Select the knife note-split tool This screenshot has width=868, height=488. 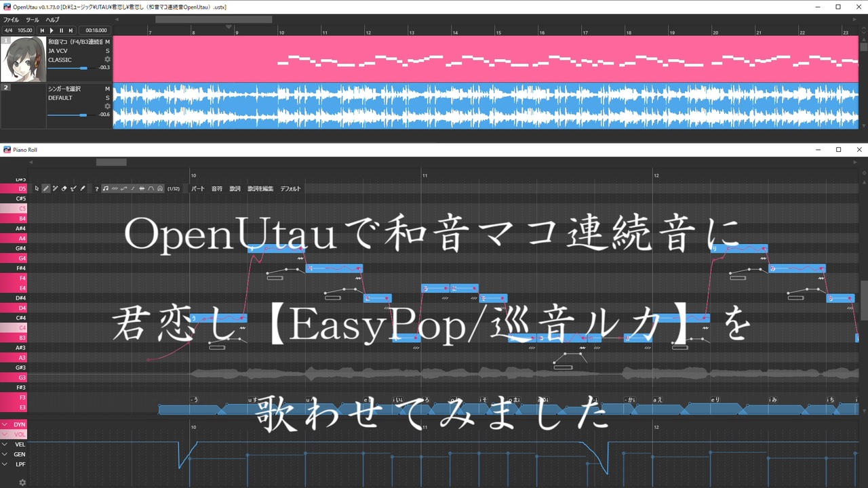(x=83, y=188)
